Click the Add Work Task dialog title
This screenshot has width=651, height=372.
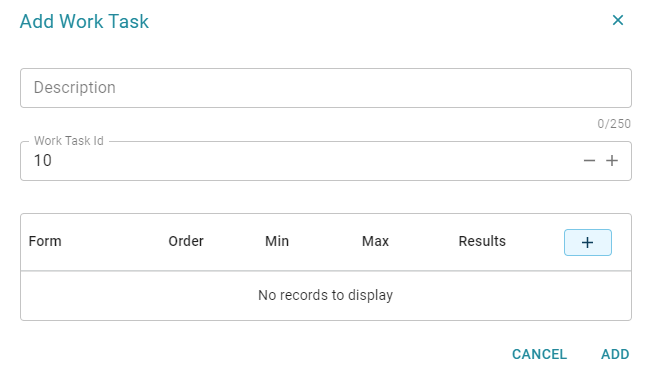(x=84, y=21)
